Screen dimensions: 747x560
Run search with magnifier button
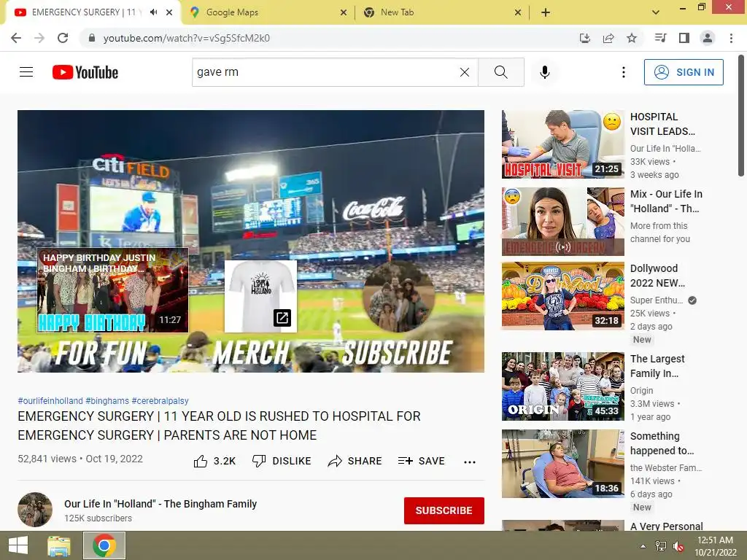coord(500,72)
